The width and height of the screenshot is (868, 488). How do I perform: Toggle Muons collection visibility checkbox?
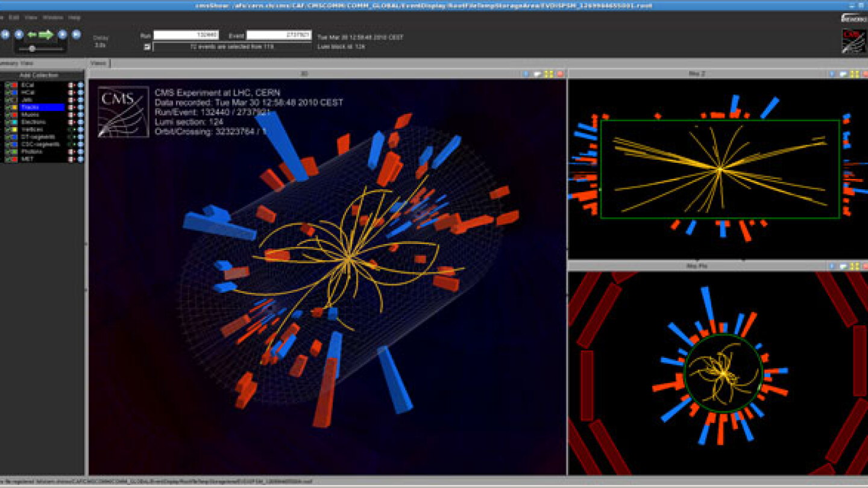tap(7, 114)
